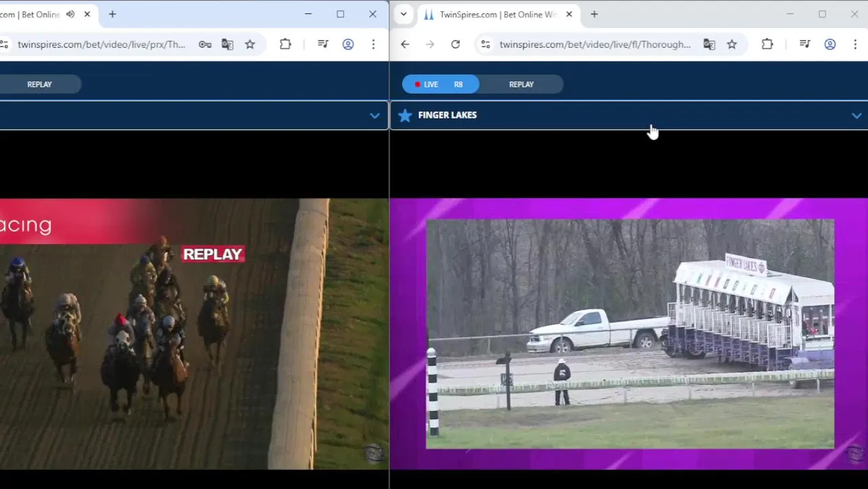
Task: Open the extensions puzzle icon in right window
Action: tap(767, 44)
